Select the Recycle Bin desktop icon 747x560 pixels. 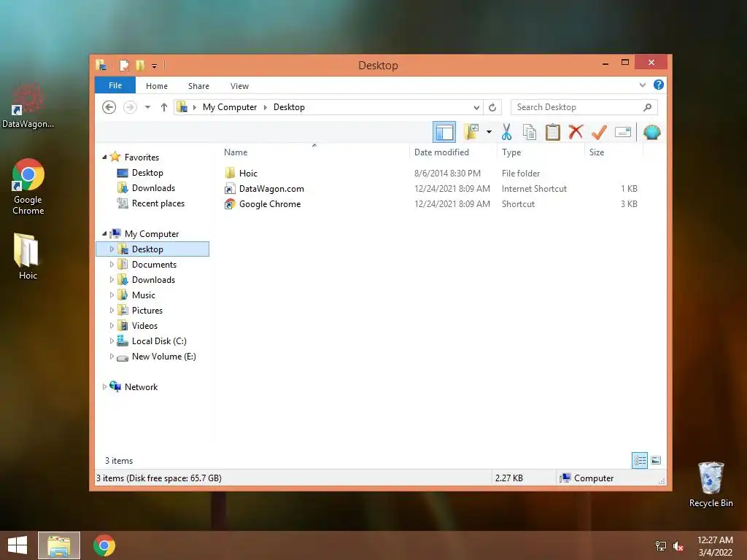[711, 484]
